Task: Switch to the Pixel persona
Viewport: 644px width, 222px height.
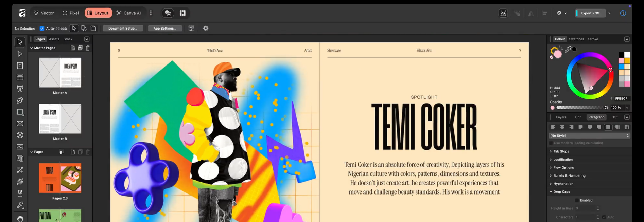Action: click(71, 13)
